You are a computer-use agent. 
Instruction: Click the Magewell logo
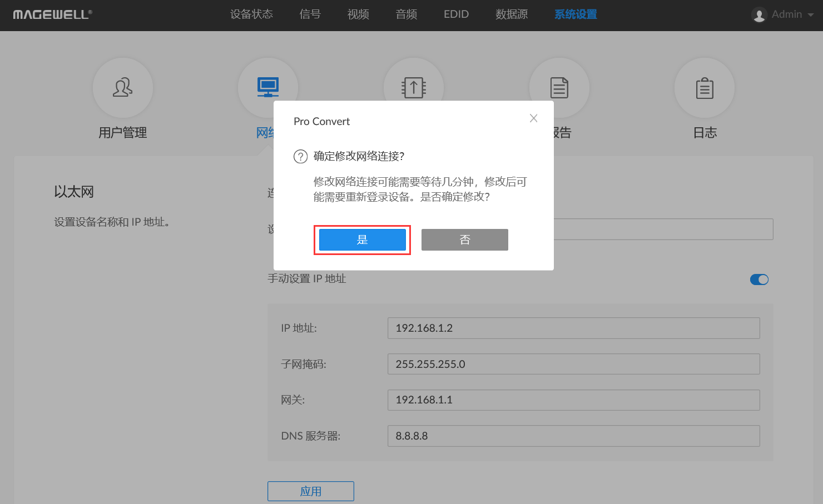pos(52,15)
